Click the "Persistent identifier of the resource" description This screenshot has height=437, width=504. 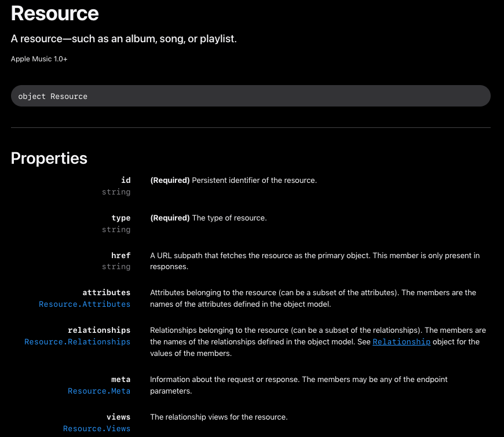(254, 180)
